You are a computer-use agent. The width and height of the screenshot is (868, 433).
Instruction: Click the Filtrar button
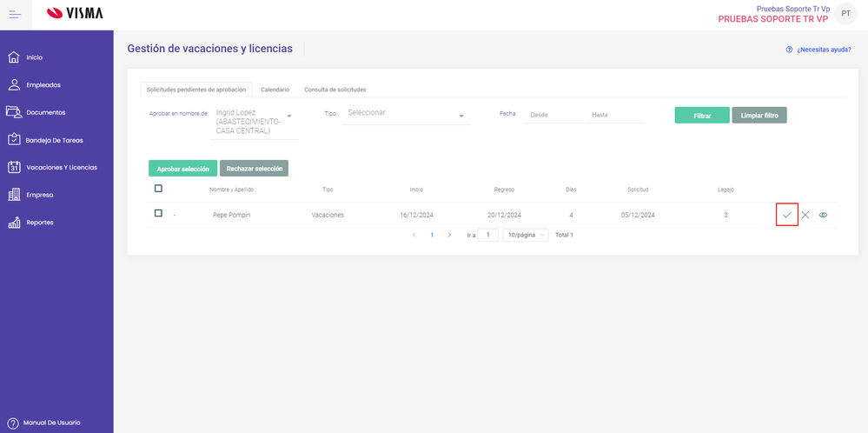coord(702,115)
